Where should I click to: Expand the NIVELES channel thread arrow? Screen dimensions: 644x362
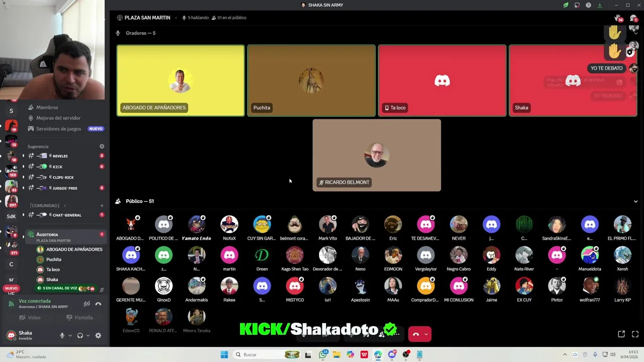point(23,156)
